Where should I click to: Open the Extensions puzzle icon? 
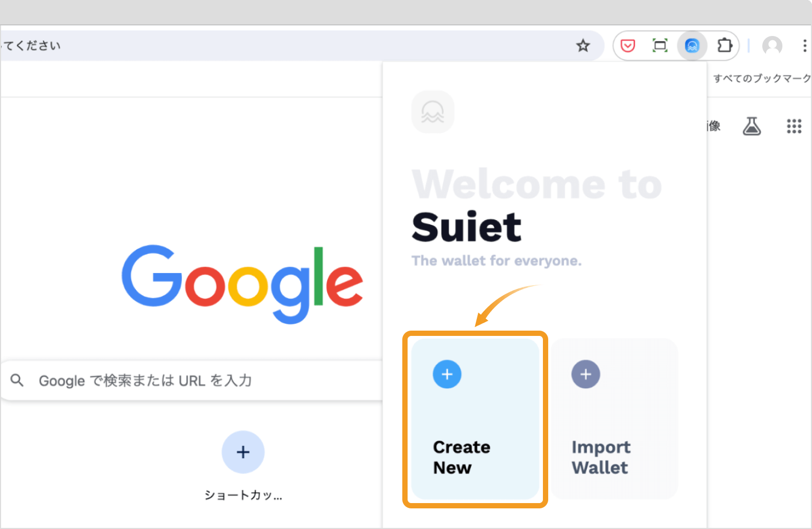pyautogui.click(x=725, y=46)
